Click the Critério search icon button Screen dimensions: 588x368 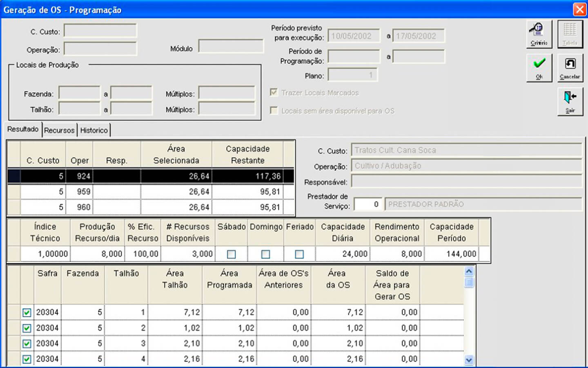(539, 34)
